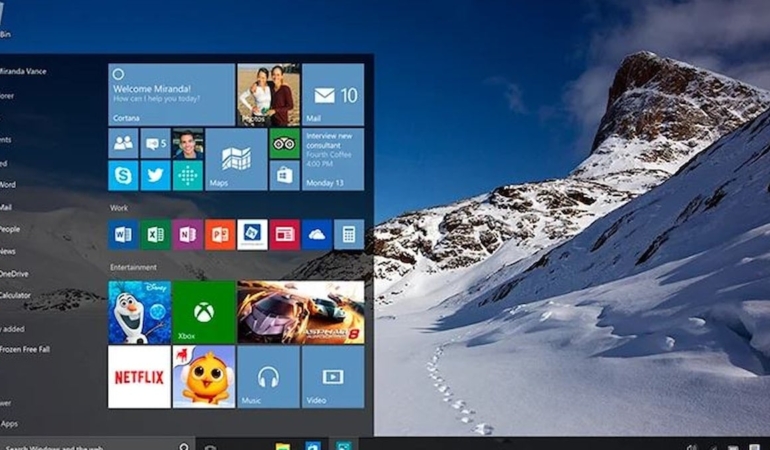
Task: Open Calculator from the left app list
Action: (15, 295)
